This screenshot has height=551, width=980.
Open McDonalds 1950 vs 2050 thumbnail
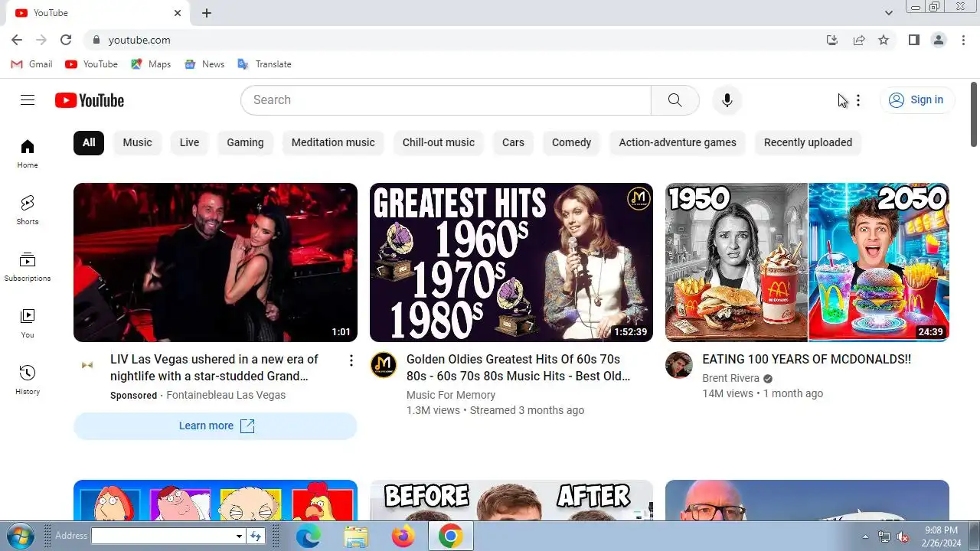point(807,262)
